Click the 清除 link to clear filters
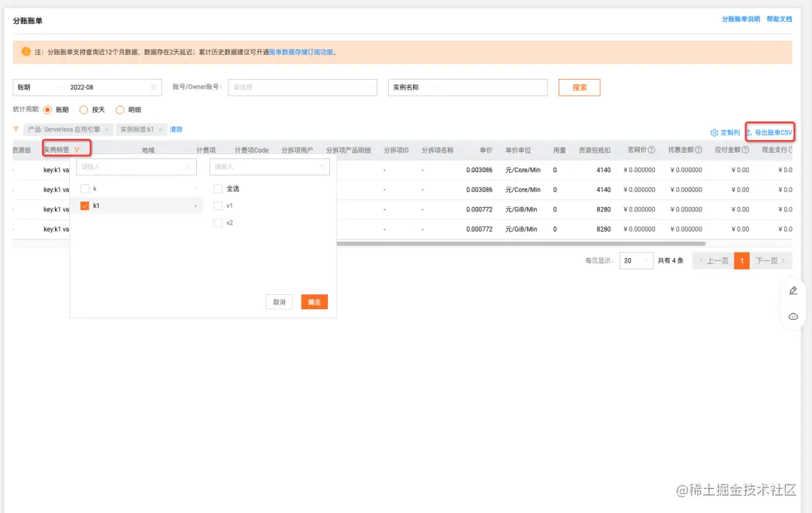The image size is (812, 513). coord(176,129)
